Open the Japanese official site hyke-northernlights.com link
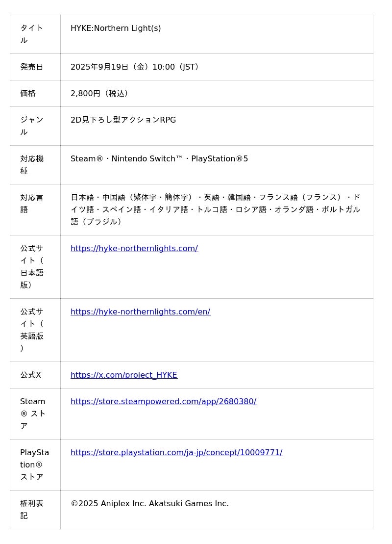The height and width of the screenshot is (544, 392). click(x=134, y=249)
